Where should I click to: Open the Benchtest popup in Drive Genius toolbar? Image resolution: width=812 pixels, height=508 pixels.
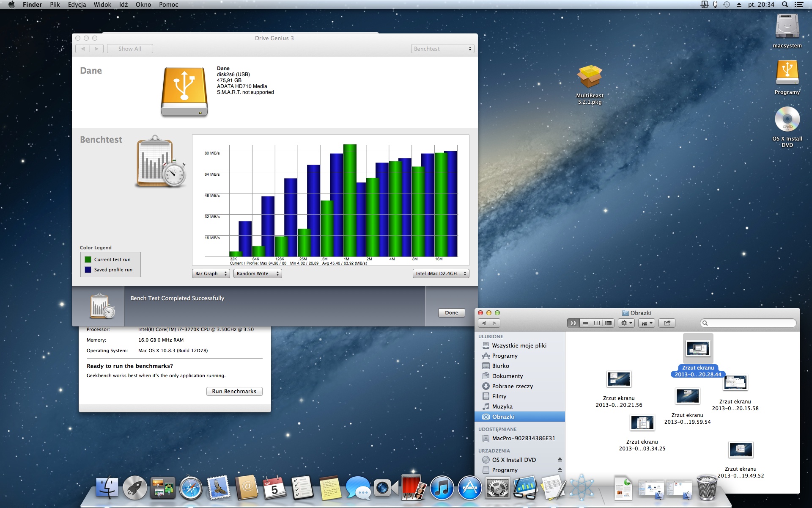click(x=442, y=49)
